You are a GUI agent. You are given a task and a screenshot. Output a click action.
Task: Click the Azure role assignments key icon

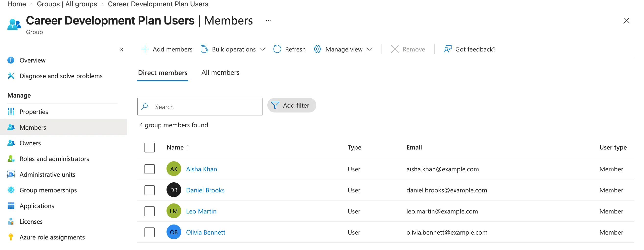point(11,237)
